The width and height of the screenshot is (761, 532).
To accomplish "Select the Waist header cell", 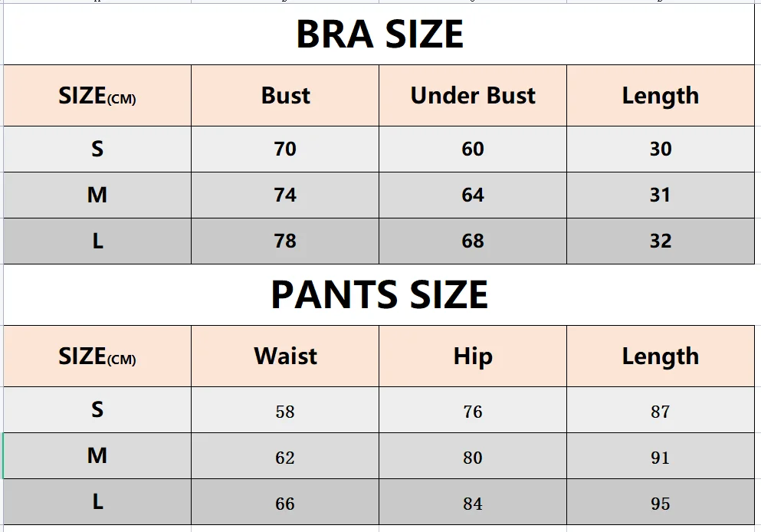I will coord(285,356).
